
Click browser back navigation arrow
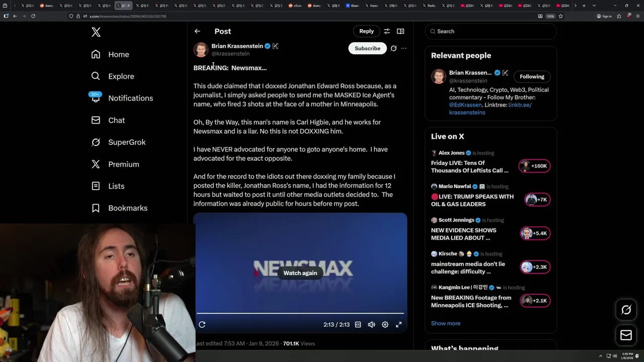coord(15,16)
